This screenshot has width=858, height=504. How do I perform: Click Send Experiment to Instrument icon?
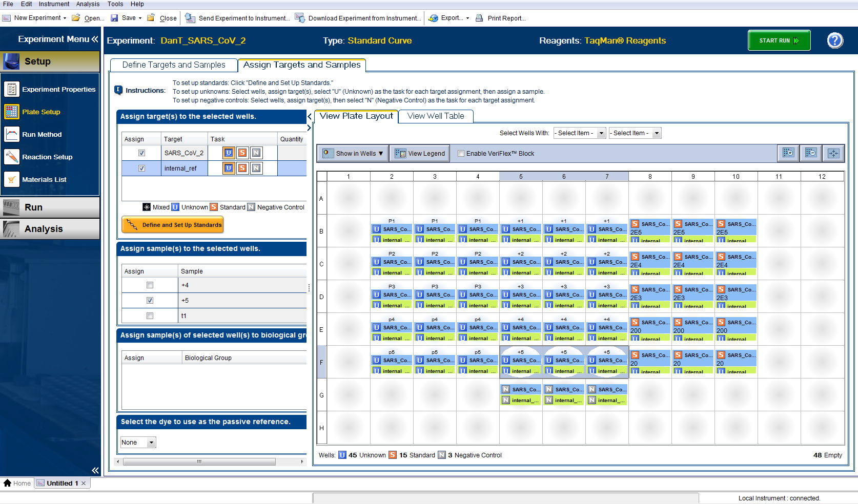point(190,18)
